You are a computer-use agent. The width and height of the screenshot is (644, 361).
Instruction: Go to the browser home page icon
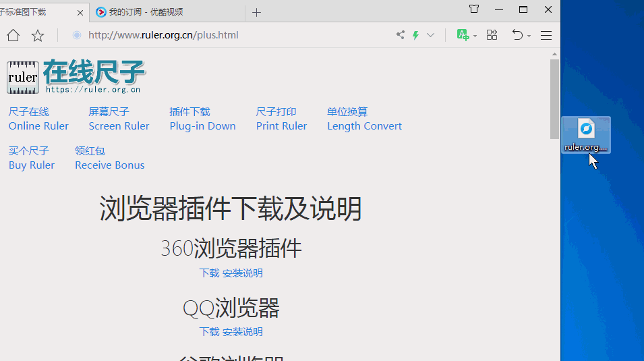pos(13,35)
